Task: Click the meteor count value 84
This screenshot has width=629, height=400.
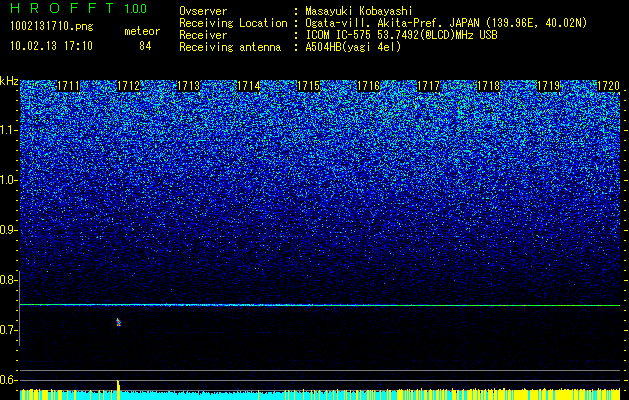Action: pos(145,46)
